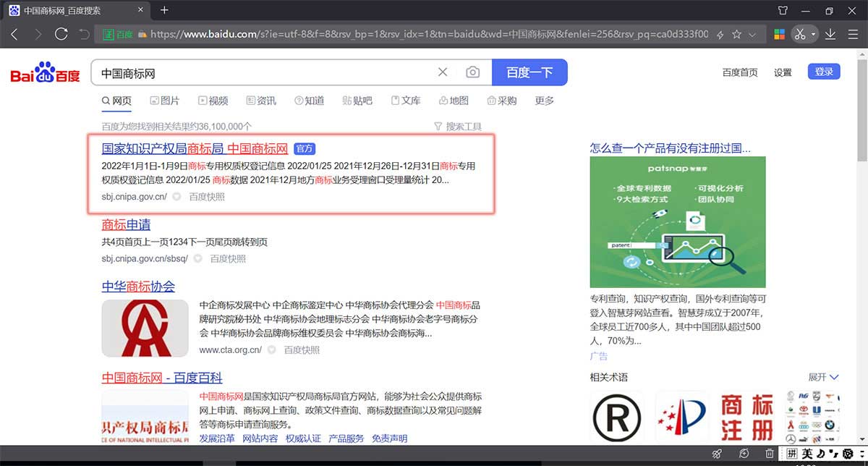This screenshot has width=868, height=466.
Task: Click shield icon beside sbj.cnipa.gov.cn/
Action: point(177,196)
